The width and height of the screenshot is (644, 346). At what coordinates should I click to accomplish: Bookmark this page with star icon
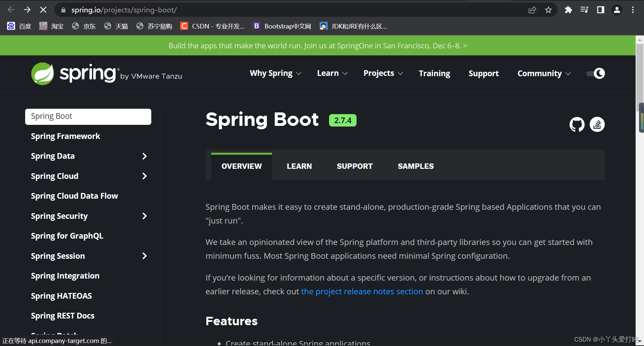[x=548, y=10]
